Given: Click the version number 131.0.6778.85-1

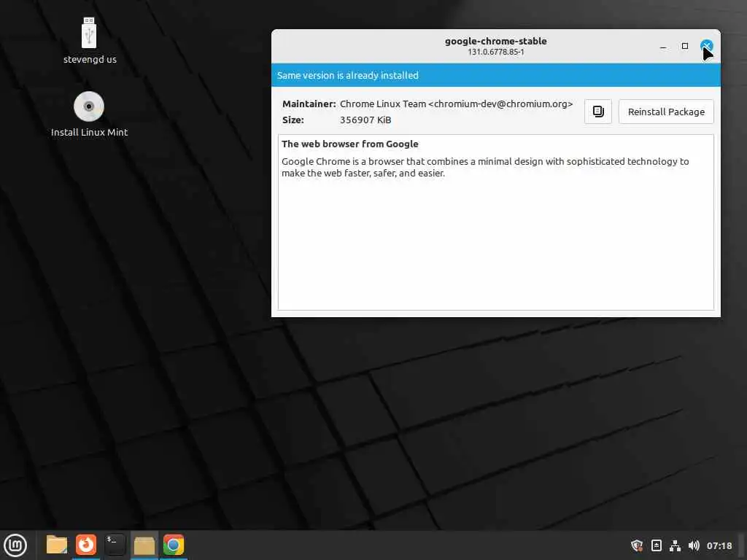Looking at the screenshot, I should [495, 52].
